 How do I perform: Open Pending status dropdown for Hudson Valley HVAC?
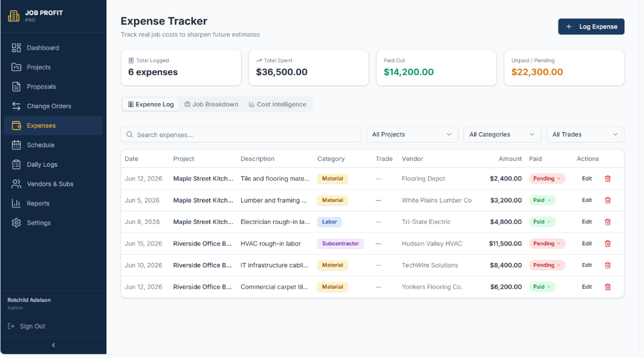(x=547, y=243)
